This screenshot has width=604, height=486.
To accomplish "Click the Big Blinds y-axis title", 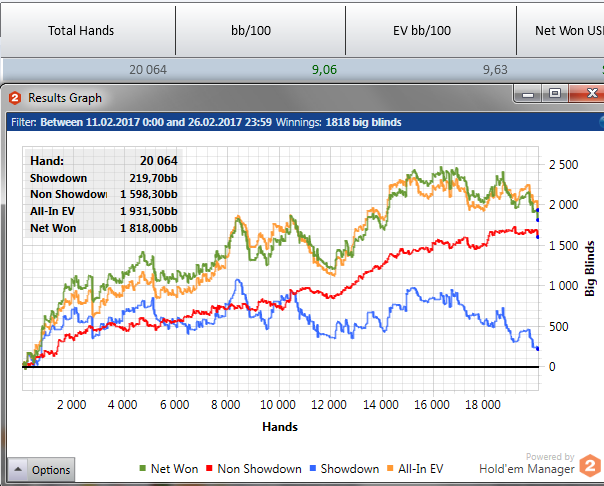I will click(x=590, y=268).
